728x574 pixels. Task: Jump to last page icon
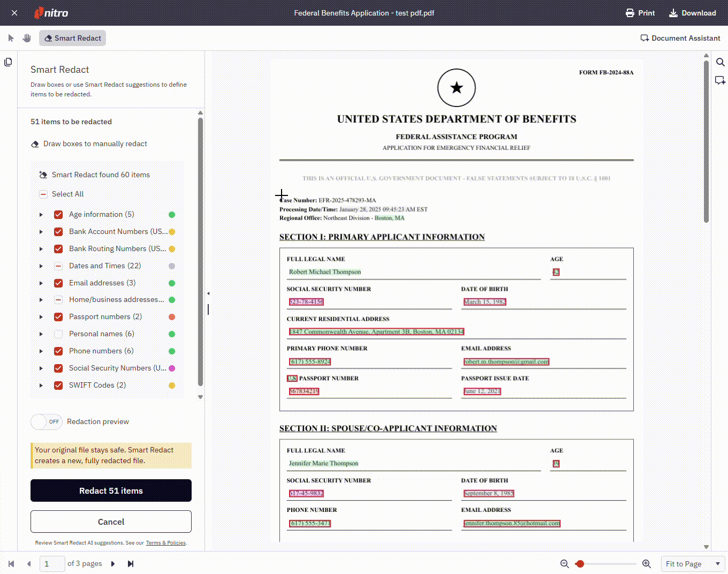[131, 564]
